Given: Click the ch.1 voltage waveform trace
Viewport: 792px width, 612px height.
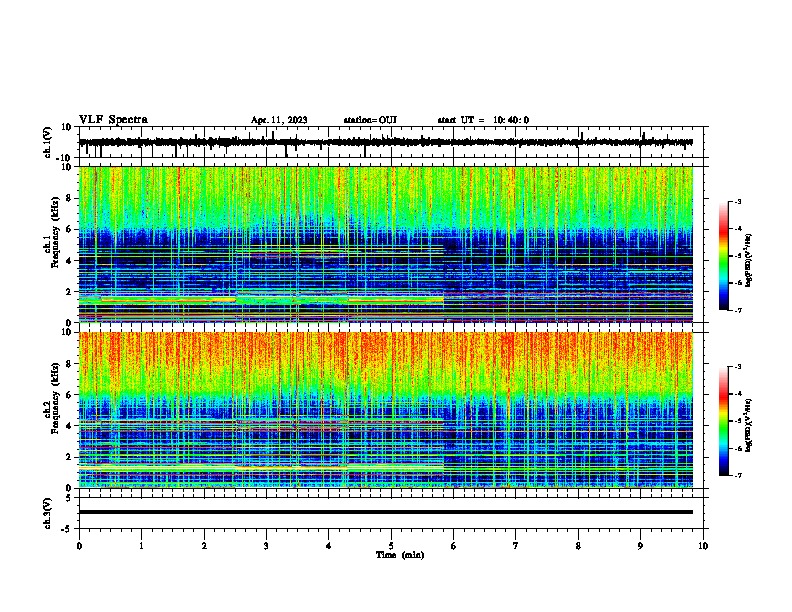Looking at the screenshot, I should 386,142.
